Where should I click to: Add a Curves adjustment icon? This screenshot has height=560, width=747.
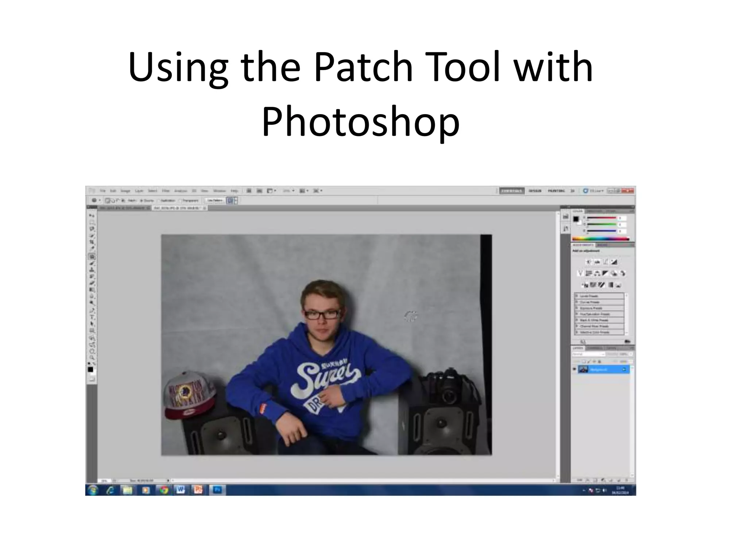[x=605, y=262]
